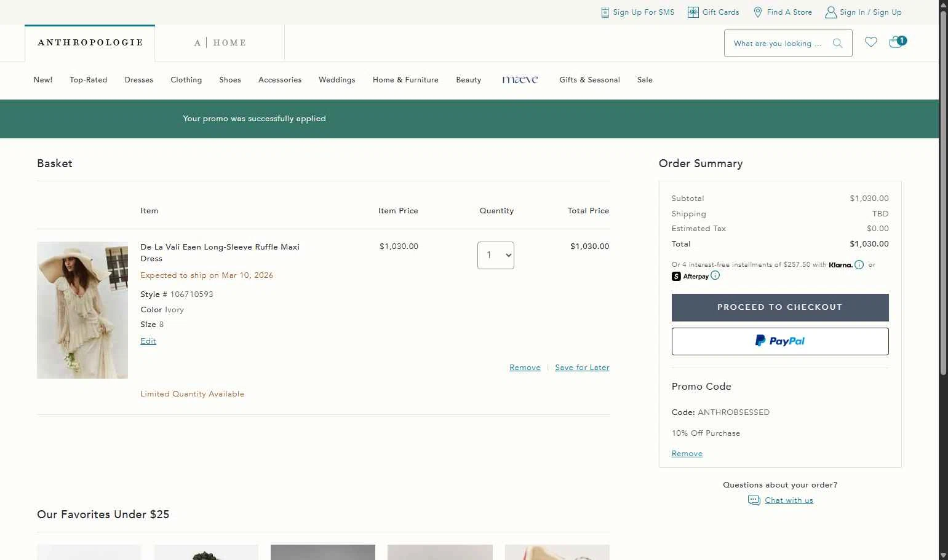Click the Order Summary Total row amount
948x560 pixels.
click(869, 244)
